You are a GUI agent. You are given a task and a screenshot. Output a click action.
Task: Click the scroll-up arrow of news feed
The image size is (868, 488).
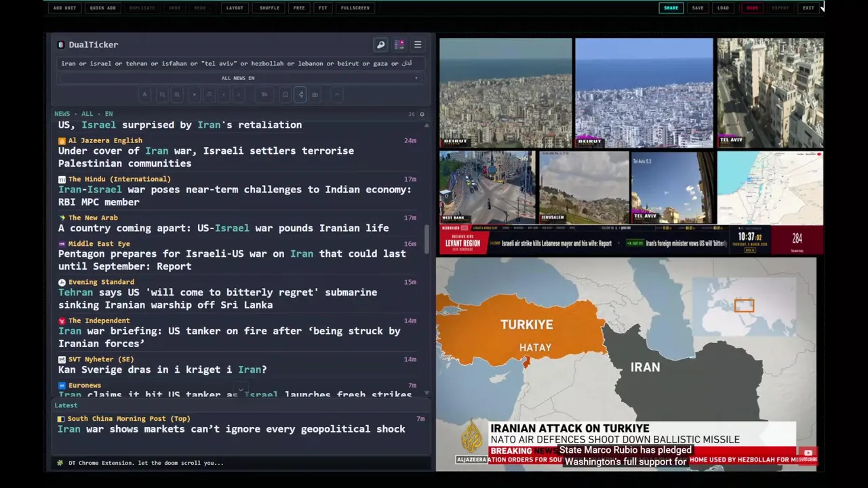427,125
